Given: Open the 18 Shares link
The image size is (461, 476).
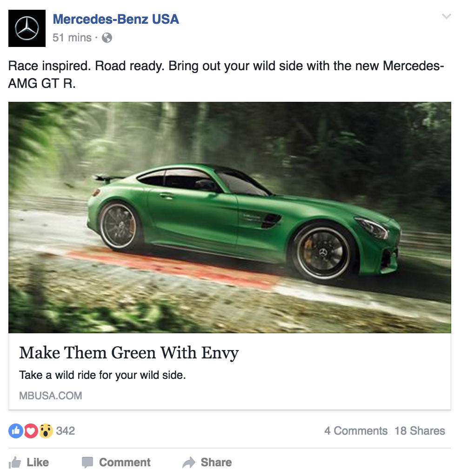Looking at the screenshot, I should point(420,431).
